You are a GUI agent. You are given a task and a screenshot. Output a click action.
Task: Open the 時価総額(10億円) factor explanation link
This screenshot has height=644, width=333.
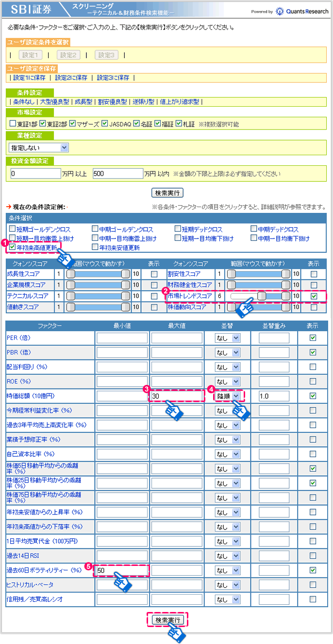click(31, 396)
